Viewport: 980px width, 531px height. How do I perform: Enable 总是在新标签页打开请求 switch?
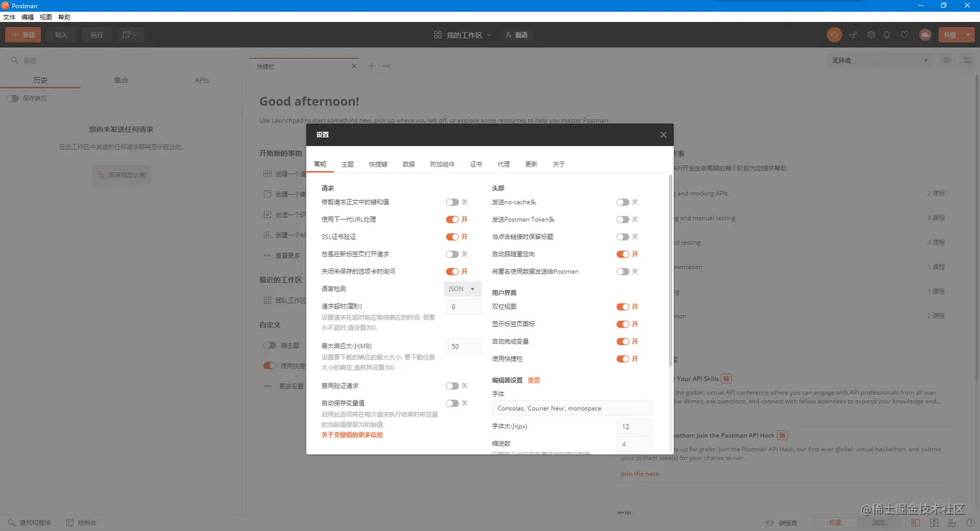[452, 254]
